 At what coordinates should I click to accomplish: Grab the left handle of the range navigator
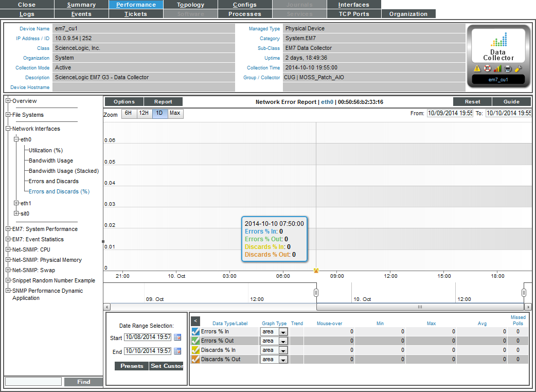coord(316,293)
